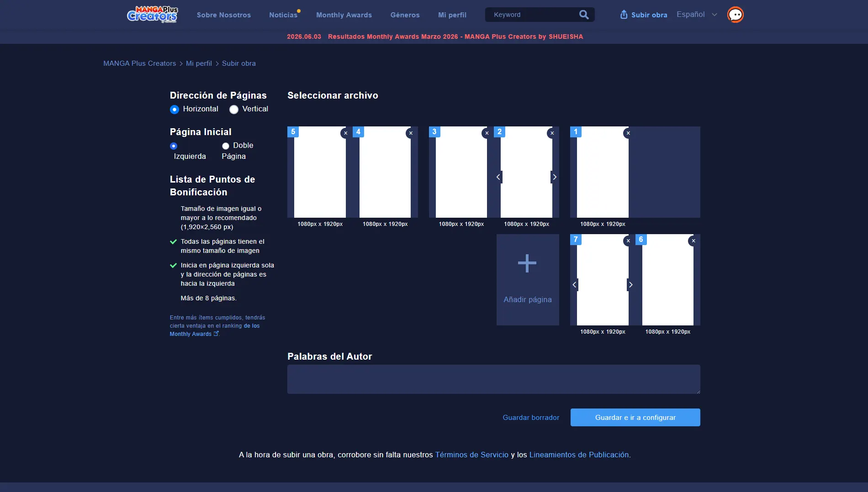Move page 7 right with arrow

pyautogui.click(x=631, y=285)
